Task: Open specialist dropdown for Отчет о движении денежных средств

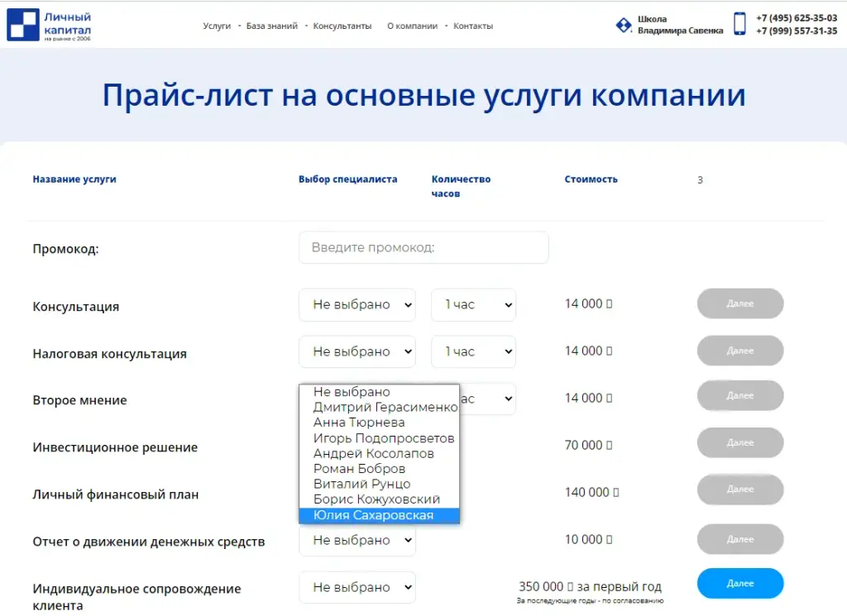Action: click(357, 540)
